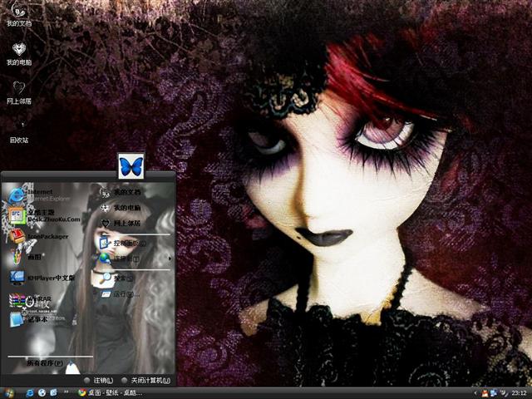
Task: Open 画图 paint program in start menu
Action: tap(26, 257)
